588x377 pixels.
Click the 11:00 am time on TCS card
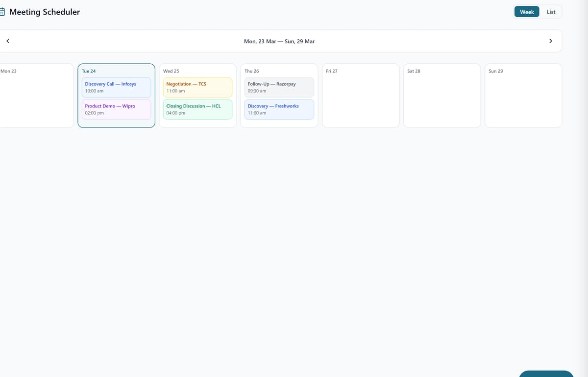click(175, 91)
